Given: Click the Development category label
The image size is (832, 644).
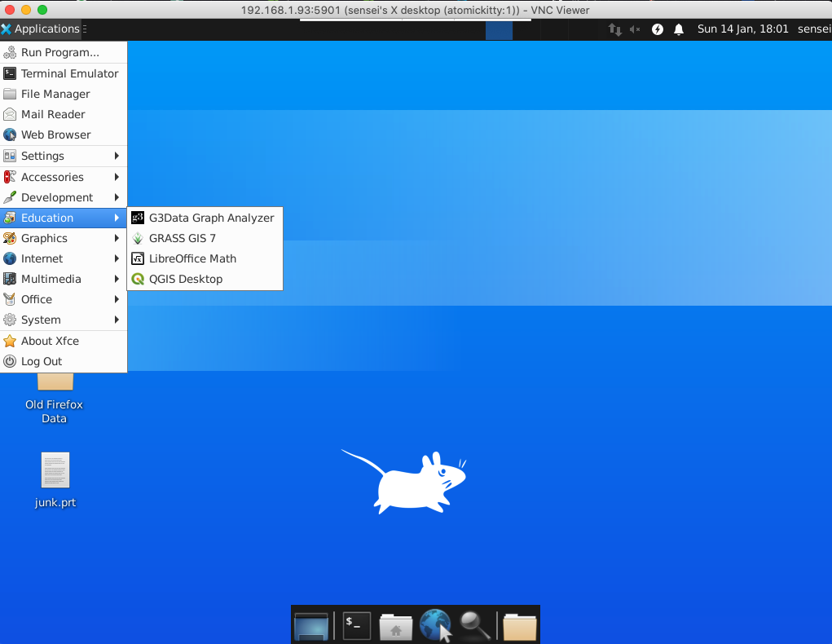Looking at the screenshot, I should [x=57, y=197].
